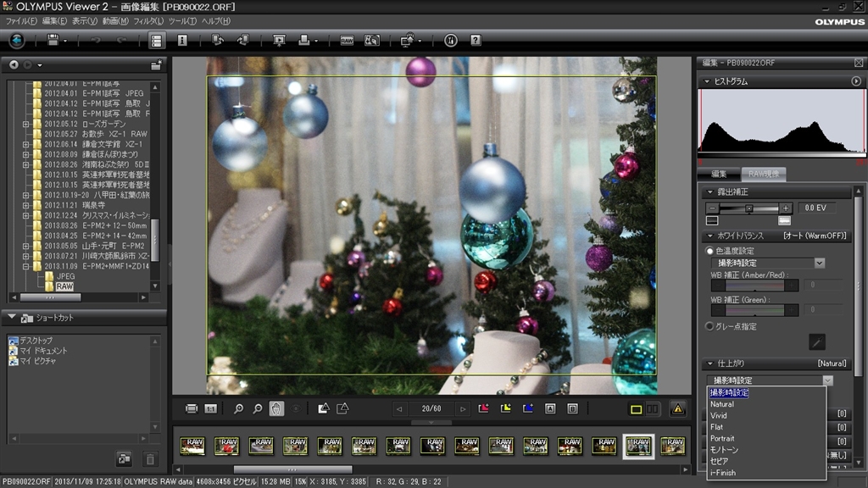Click the A comparison button
The height and width of the screenshot is (488, 868).
coord(550,408)
